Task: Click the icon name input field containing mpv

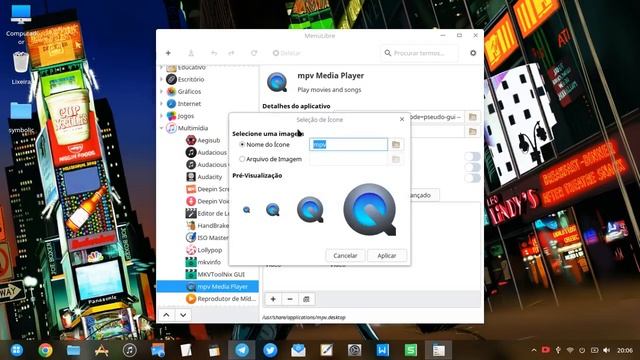Action: 349,144
